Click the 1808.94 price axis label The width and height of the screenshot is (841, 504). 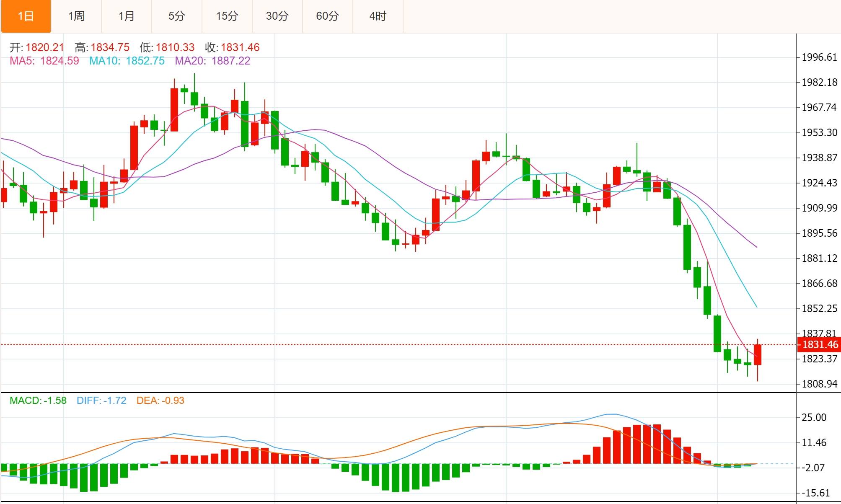pos(819,384)
